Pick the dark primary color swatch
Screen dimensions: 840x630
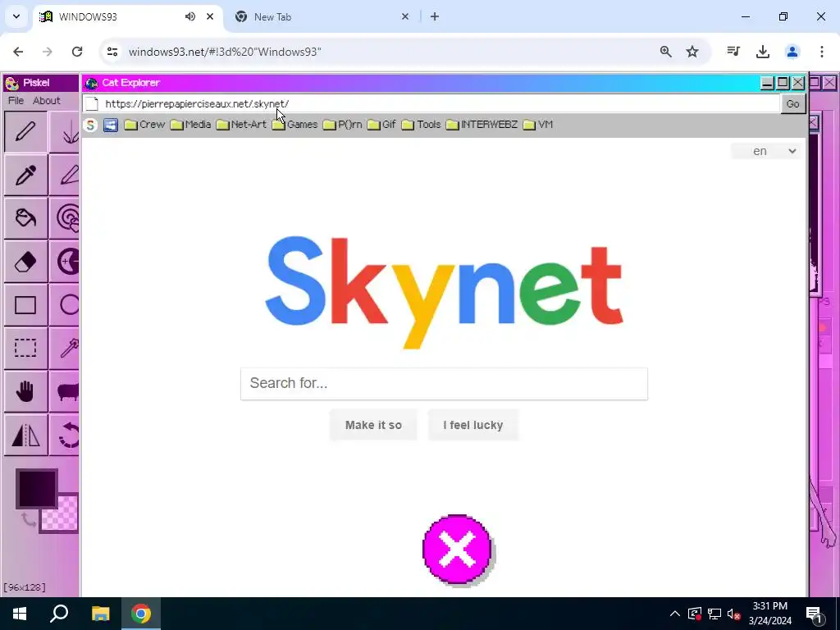click(x=36, y=489)
